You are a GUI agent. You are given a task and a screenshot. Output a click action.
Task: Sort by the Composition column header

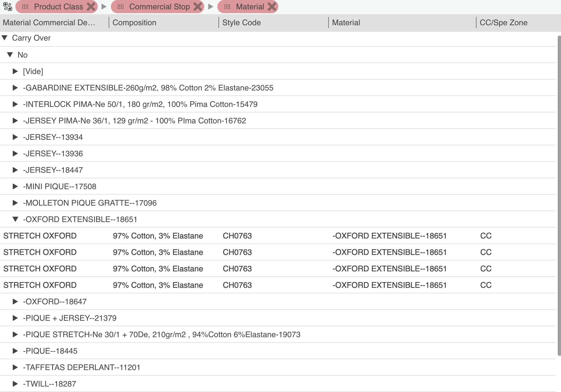coord(134,22)
